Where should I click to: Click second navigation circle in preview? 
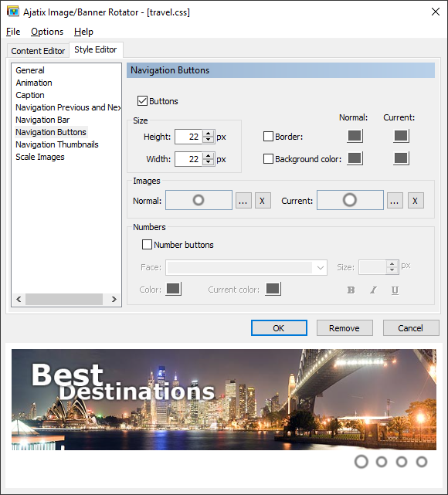(x=382, y=462)
